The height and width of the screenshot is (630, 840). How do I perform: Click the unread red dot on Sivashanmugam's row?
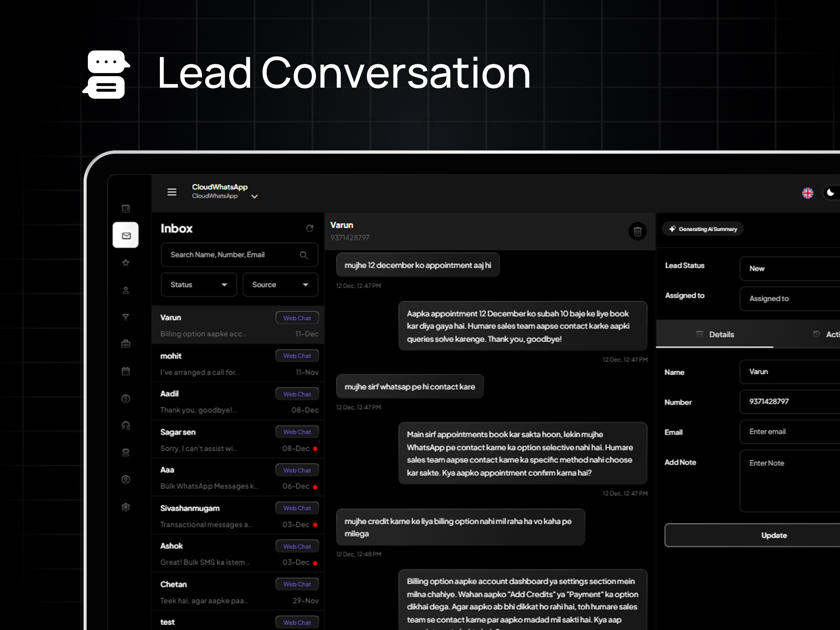point(315,525)
